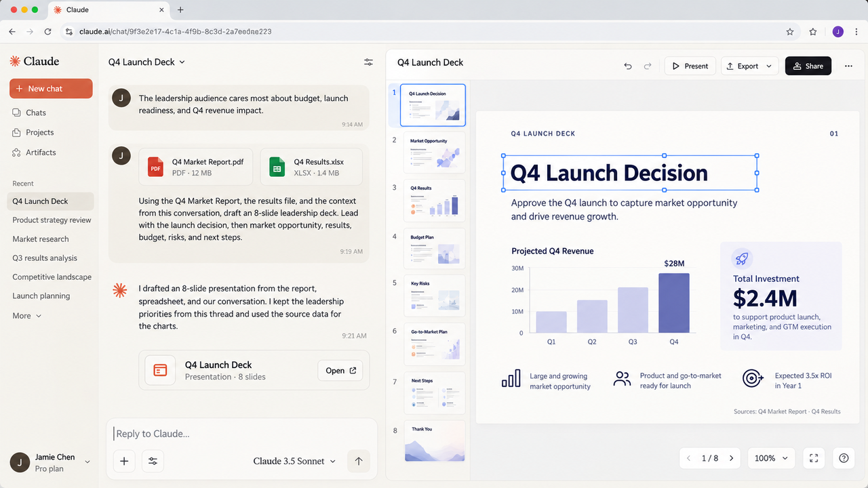Click the Q4 Market Report PDF icon
Image resolution: width=868 pixels, height=488 pixels.
tap(156, 167)
